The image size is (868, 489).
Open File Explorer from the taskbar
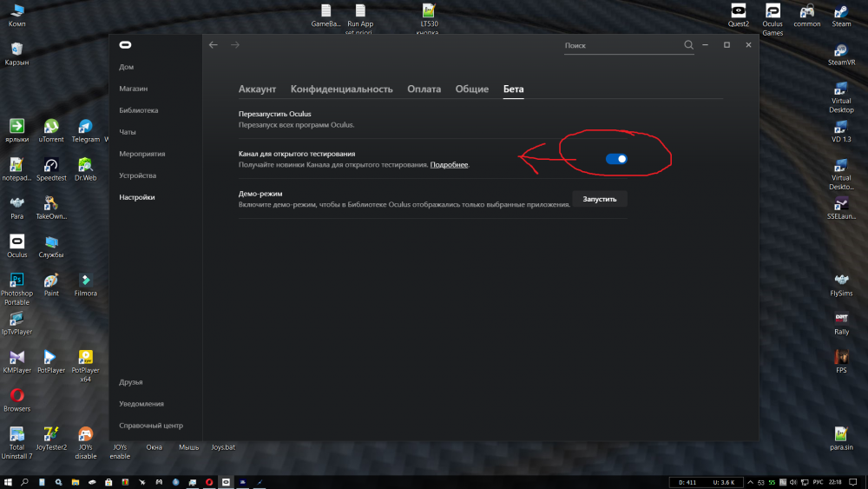[x=76, y=482]
